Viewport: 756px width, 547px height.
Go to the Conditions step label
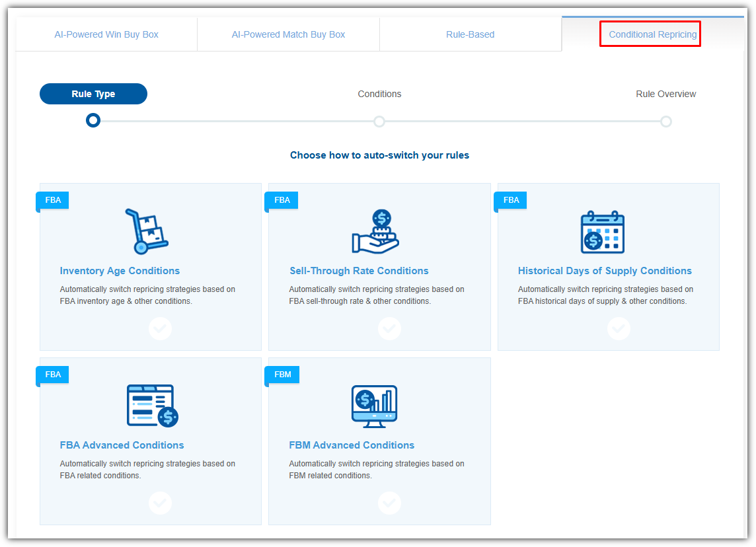coord(379,94)
